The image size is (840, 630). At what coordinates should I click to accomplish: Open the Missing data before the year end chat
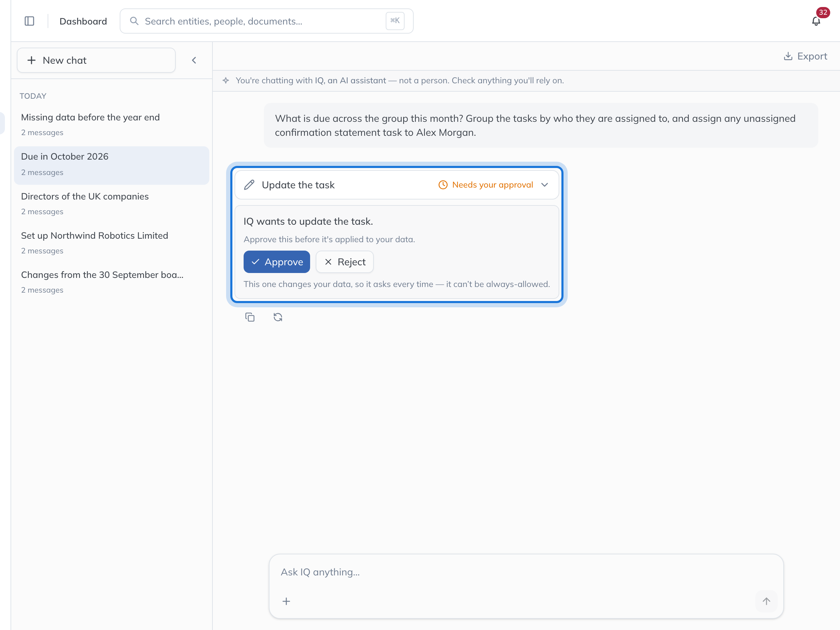click(x=111, y=124)
